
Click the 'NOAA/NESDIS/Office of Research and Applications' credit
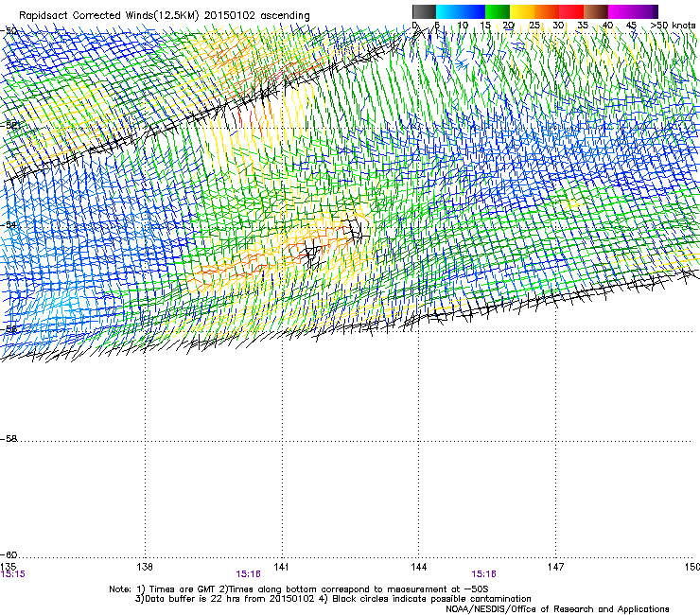[557, 609]
